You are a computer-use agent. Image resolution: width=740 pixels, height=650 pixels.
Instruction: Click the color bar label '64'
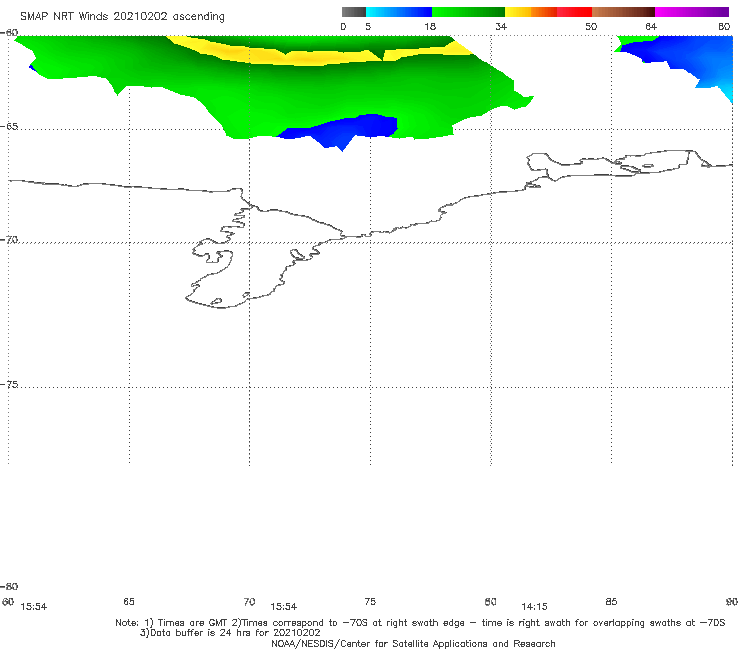[651, 26]
